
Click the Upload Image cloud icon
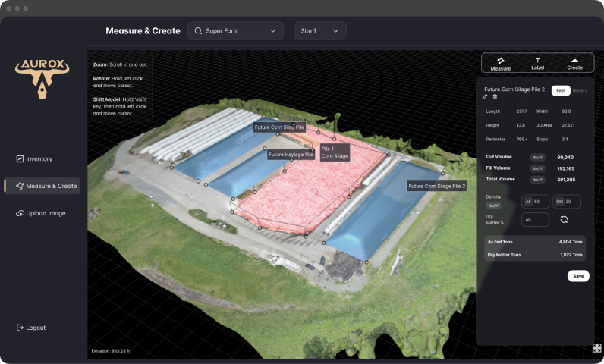(20, 213)
